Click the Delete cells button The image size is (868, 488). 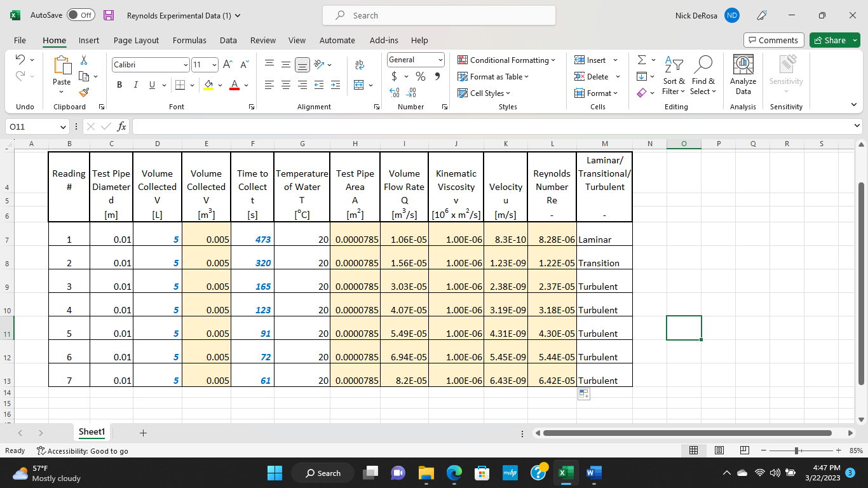(592, 77)
